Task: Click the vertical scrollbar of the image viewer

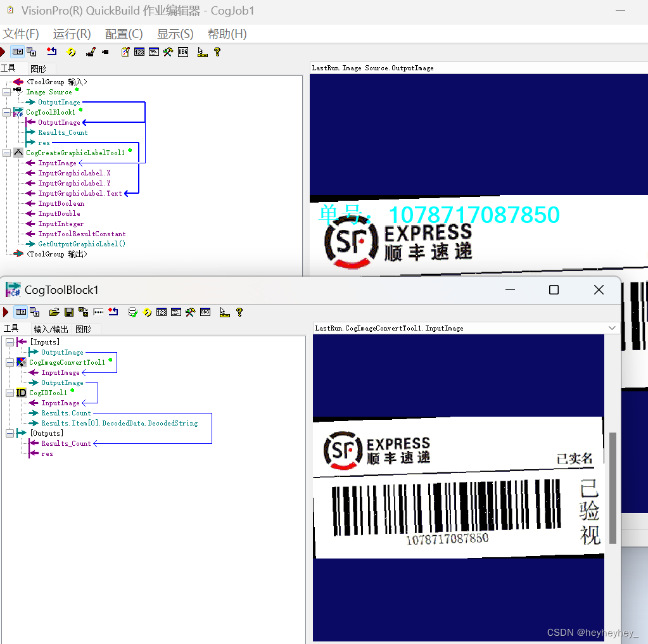Action: click(x=613, y=488)
